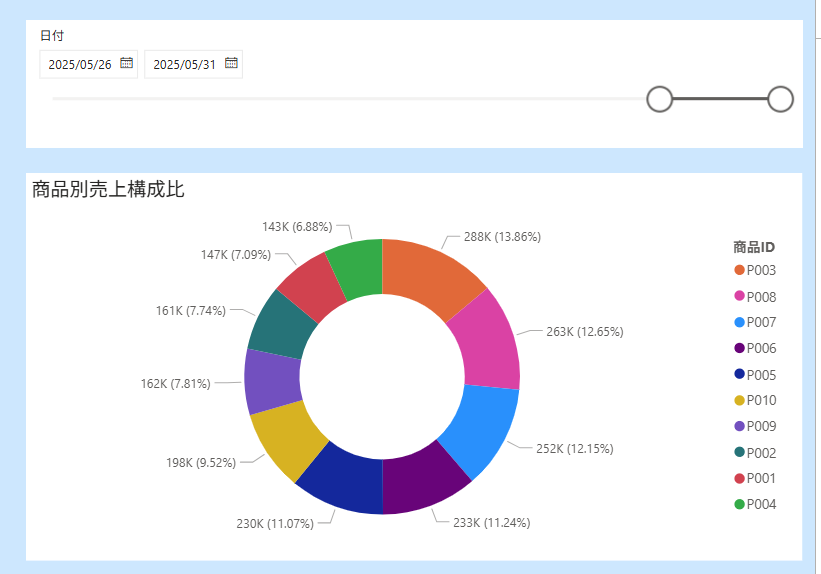The image size is (821, 574).
Task: Click data label 288K (13.86%)
Action: [502, 237]
